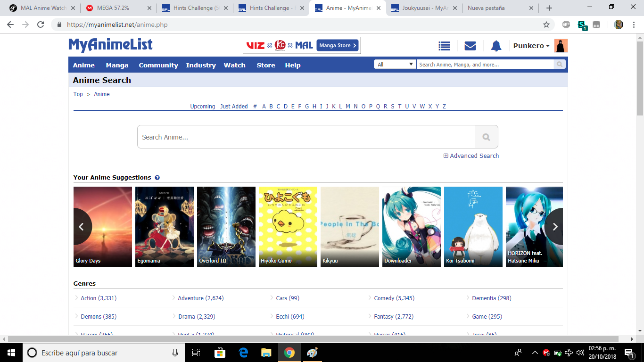Open the Koi Tsubomi suggestion thumbnail
Screen dimensions: 644x362
coord(473,227)
